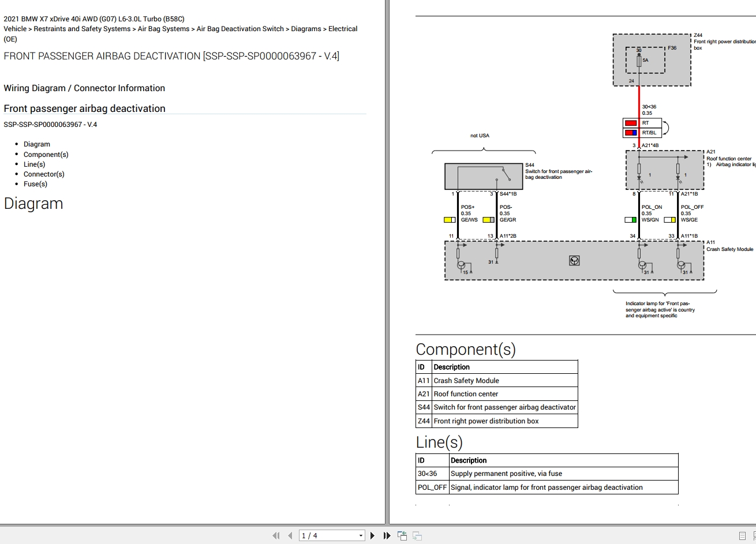
Task: Click the indicator lamp country-specific note
Action: click(660, 310)
